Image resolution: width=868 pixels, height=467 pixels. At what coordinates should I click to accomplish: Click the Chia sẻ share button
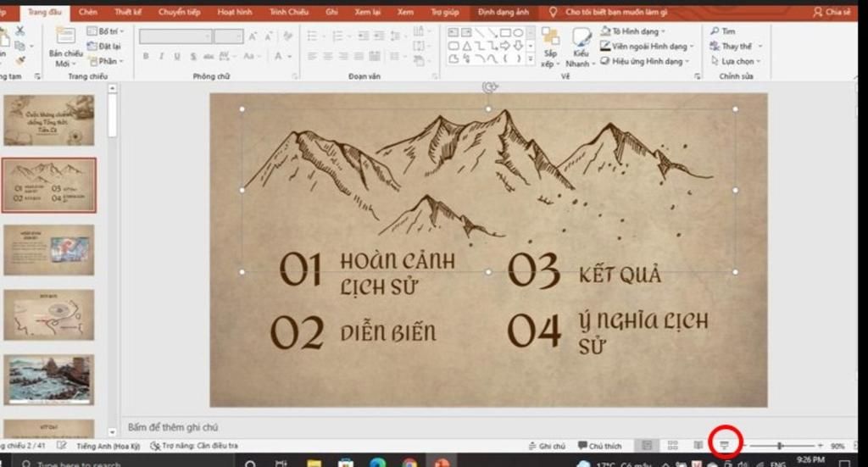tap(832, 12)
